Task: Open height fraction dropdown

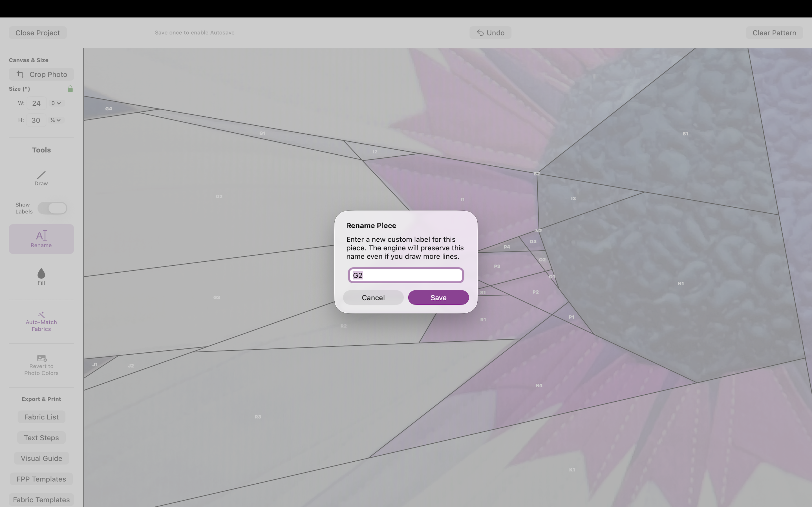Action: coord(56,120)
